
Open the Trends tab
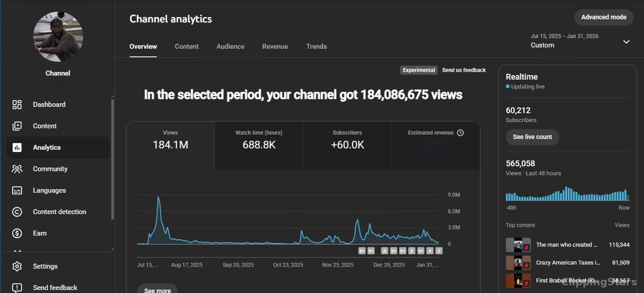pos(316,46)
